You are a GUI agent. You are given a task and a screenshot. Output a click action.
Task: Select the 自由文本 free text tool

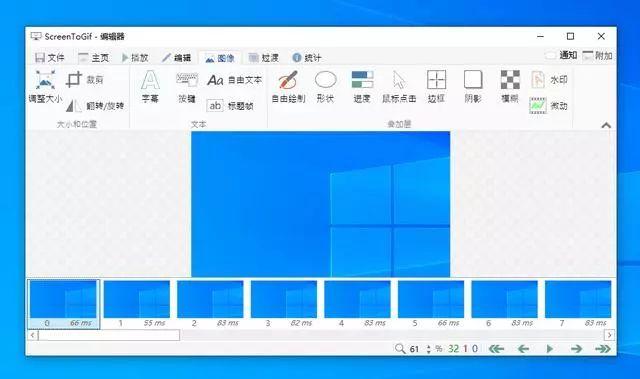coord(234,80)
